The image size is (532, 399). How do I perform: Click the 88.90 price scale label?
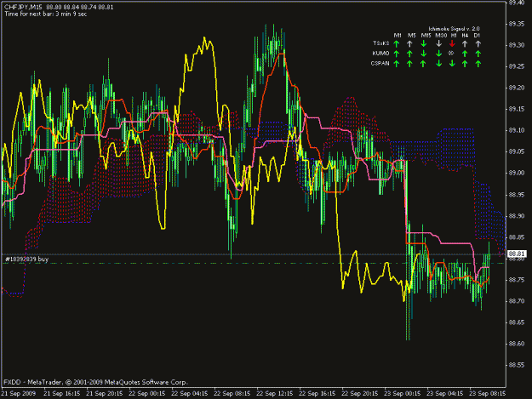click(517, 216)
